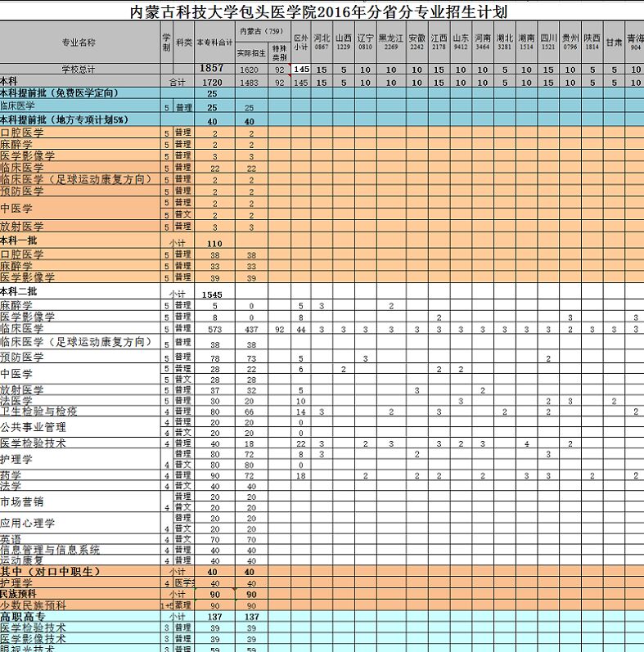Click the 辽宁 0810 province header

(365, 42)
